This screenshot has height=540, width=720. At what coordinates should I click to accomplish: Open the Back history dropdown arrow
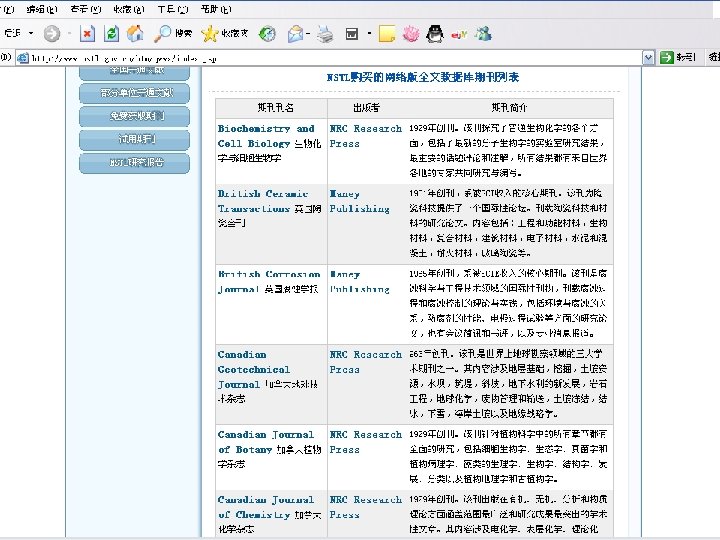(31, 33)
